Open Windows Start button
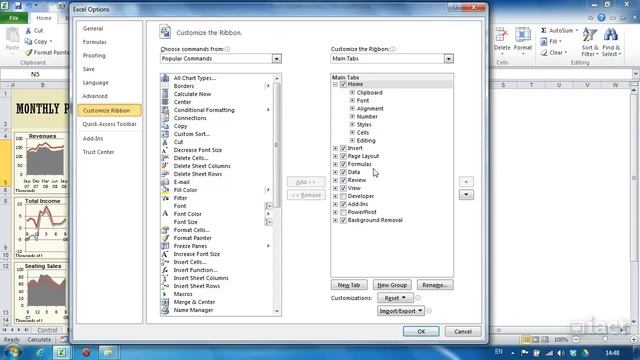 coord(13,352)
